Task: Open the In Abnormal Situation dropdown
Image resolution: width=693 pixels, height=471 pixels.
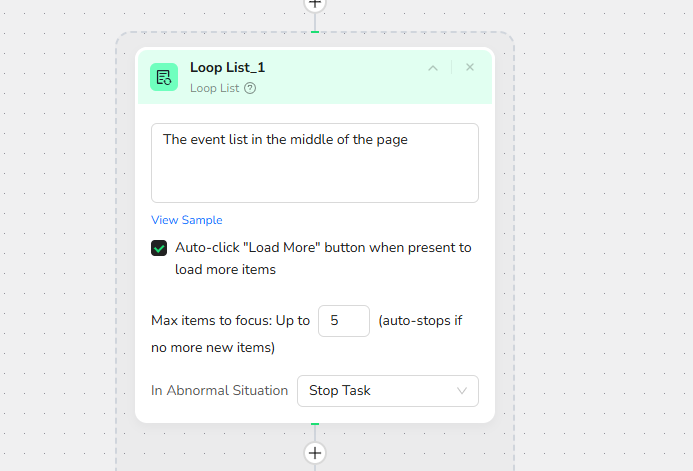Action: (x=387, y=391)
